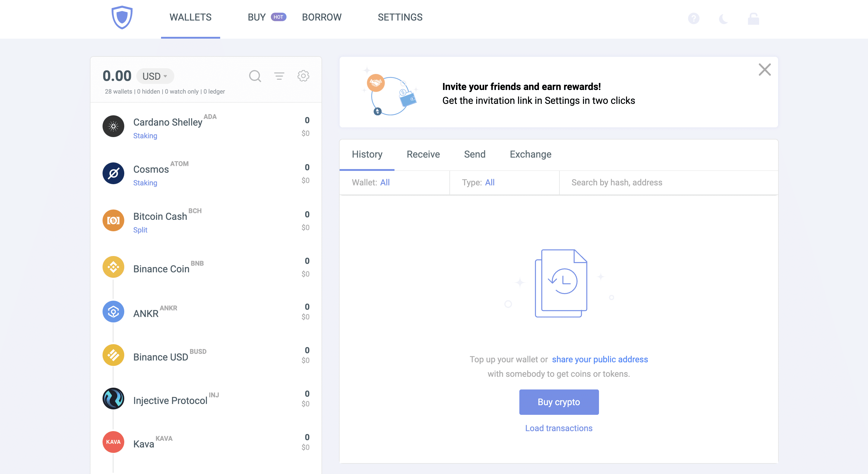
Task: Close the invite friends banner
Action: click(765, 70)
